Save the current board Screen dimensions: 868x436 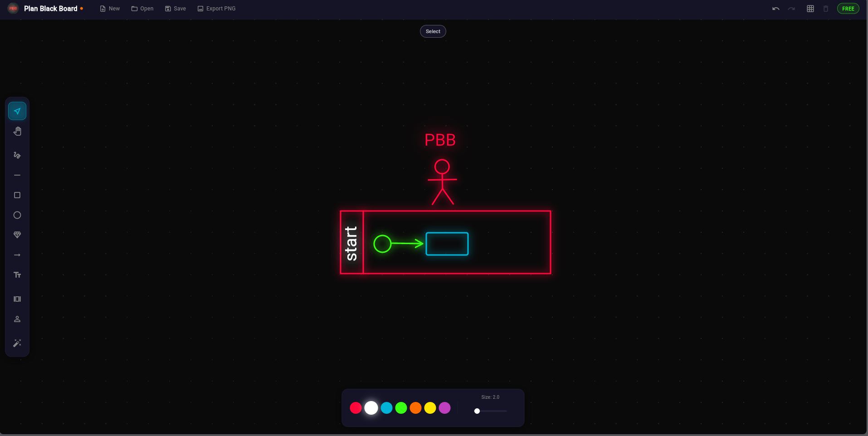(x=176, y=9)
